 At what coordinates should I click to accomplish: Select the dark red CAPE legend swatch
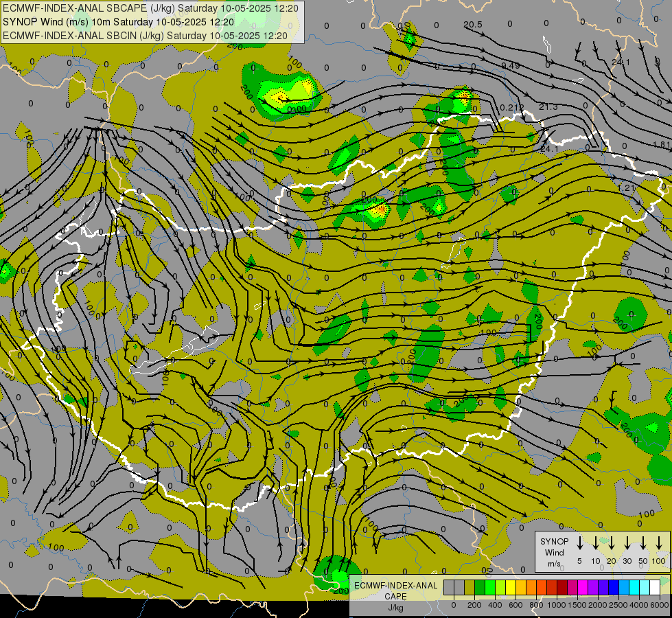click(x=563, y=588)
